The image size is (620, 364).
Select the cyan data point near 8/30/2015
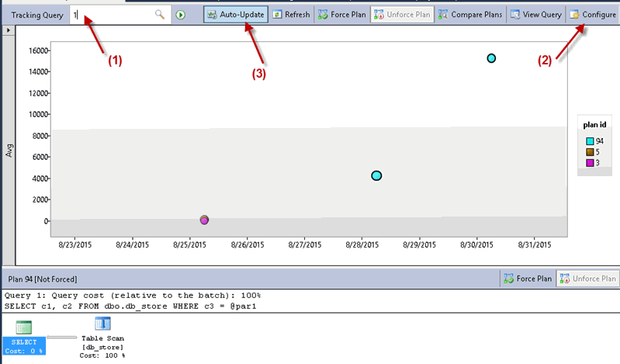tap(491, 58)
